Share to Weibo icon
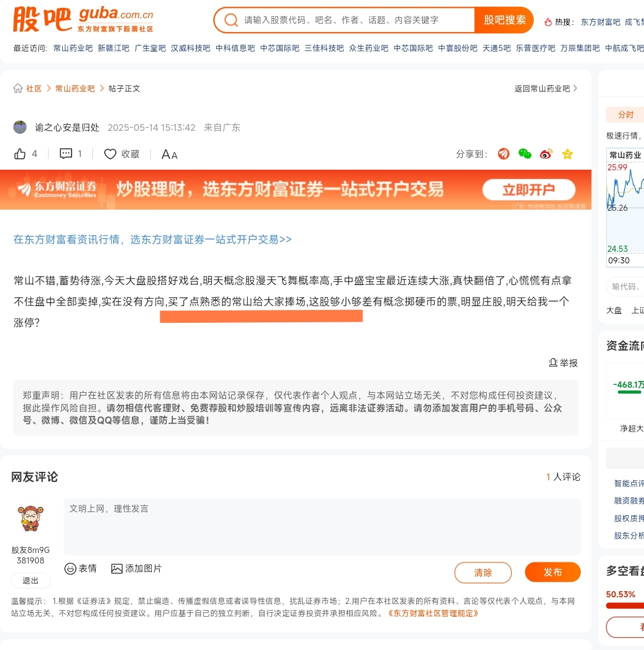The width and height of the screenshot is (644, 650). coord(546,154)
